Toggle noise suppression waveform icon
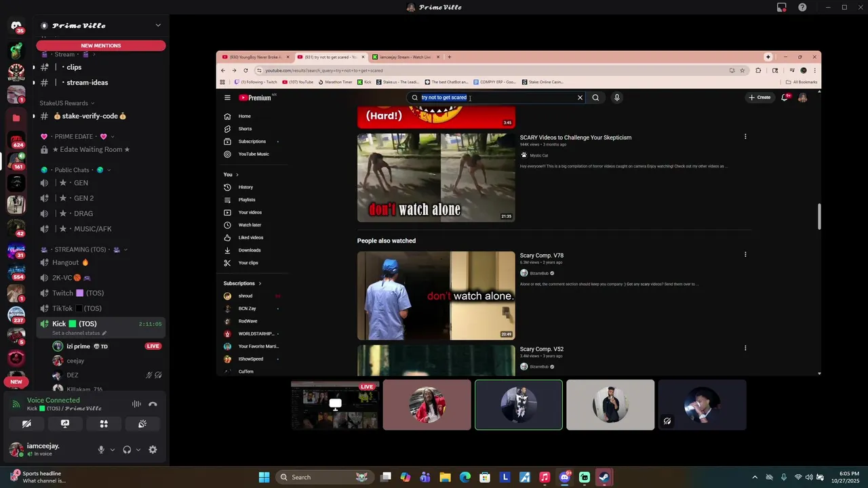Screen dimensions: 868x488 coord(136,404)
